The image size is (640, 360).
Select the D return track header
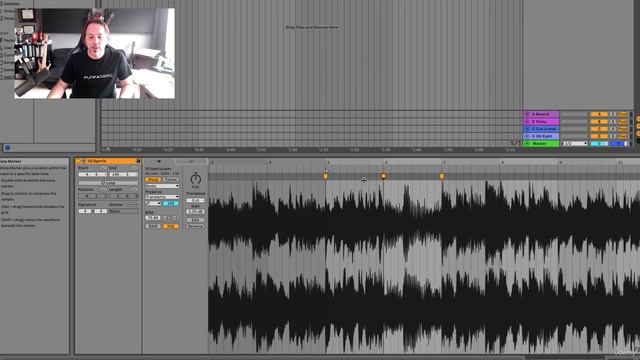[x=541, y=136]
